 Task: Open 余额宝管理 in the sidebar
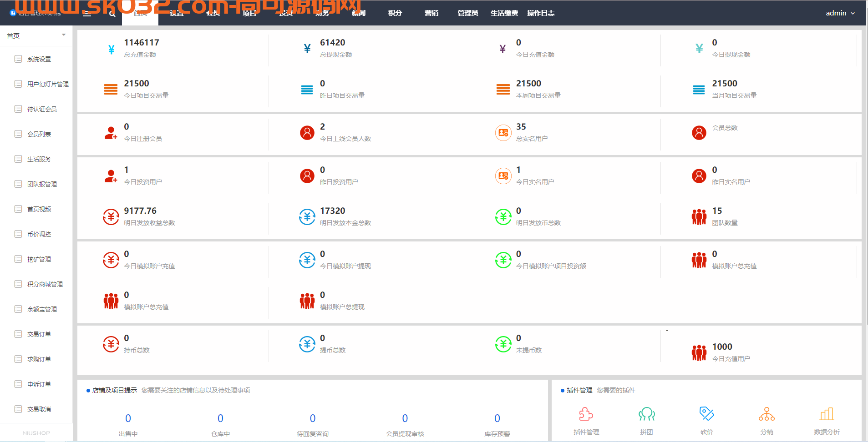pyautogui.click(x=42, y=309)
